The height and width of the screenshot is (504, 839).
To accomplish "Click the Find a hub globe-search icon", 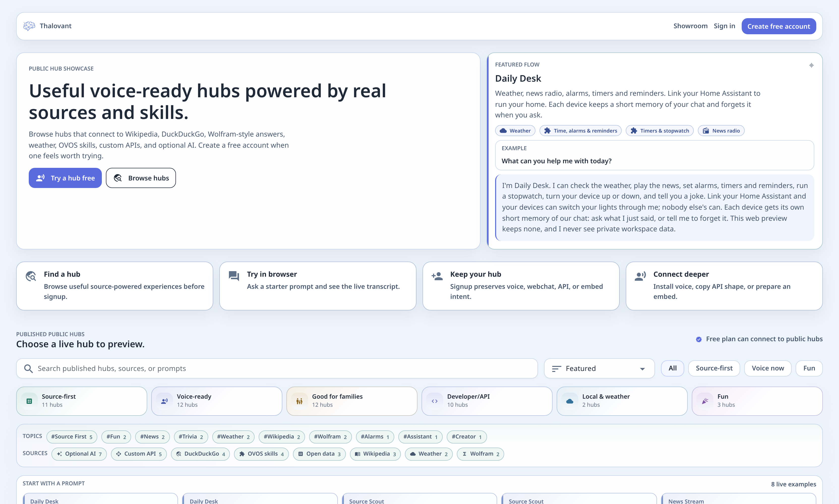I will pos(31,276).
